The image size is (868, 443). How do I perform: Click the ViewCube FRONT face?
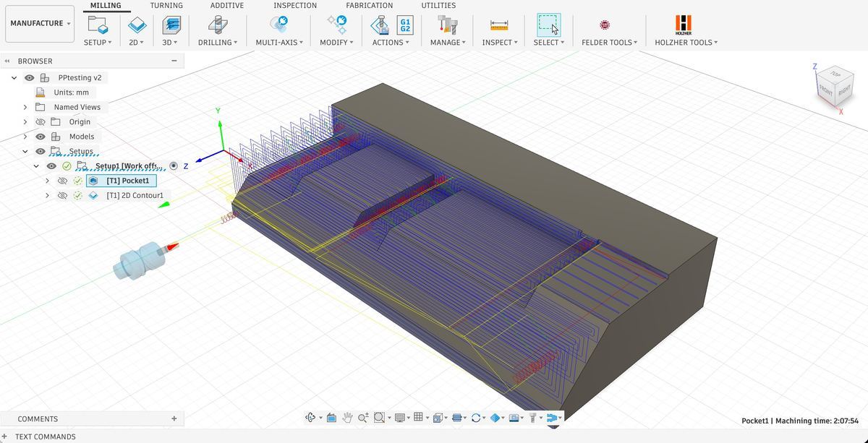point(825,90)
